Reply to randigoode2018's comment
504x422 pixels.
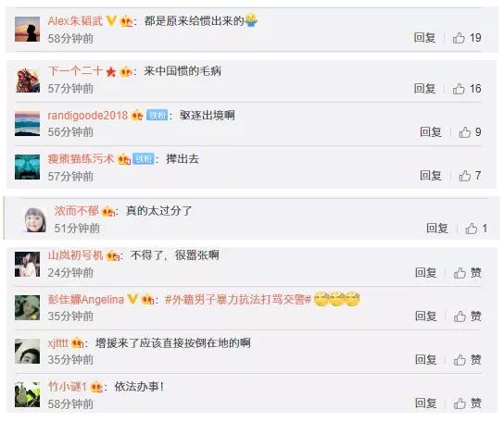point(431,132)
